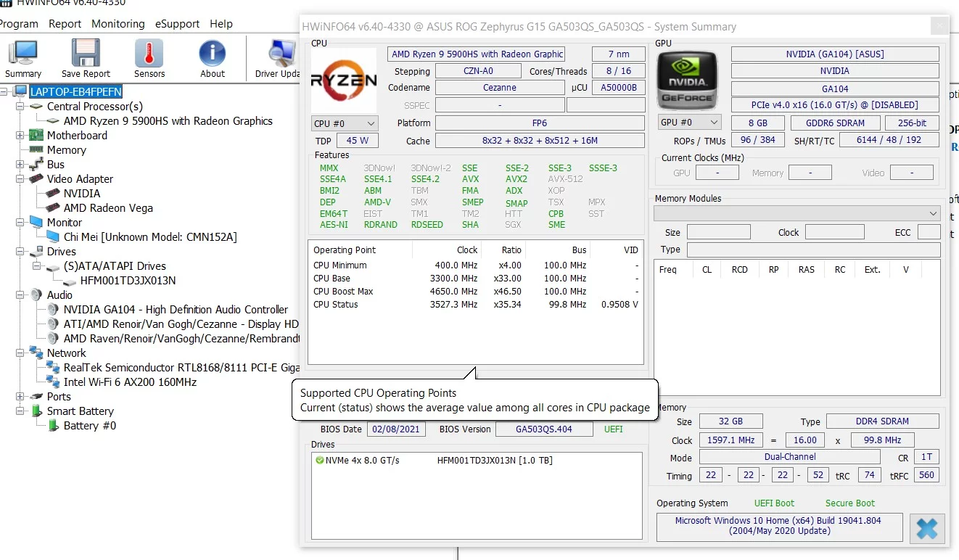Collapse the Audio tree node

point(20,295)
